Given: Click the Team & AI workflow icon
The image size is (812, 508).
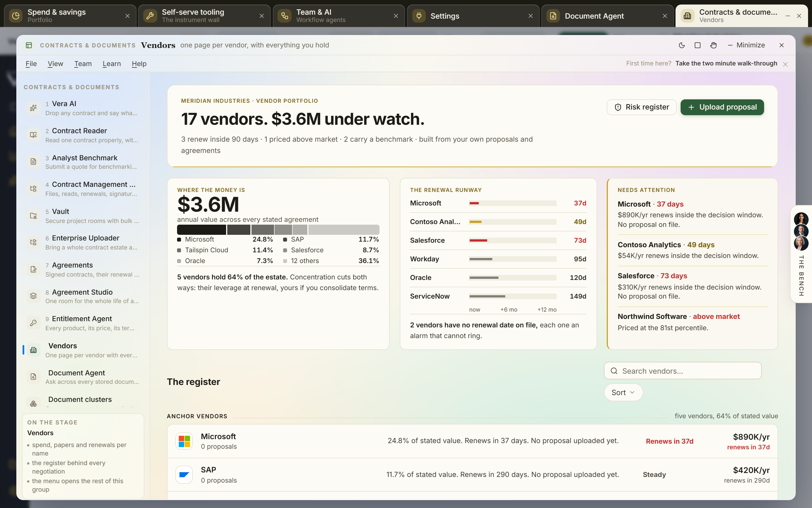Looking at the screenshot, I should (x=284, y=16).
